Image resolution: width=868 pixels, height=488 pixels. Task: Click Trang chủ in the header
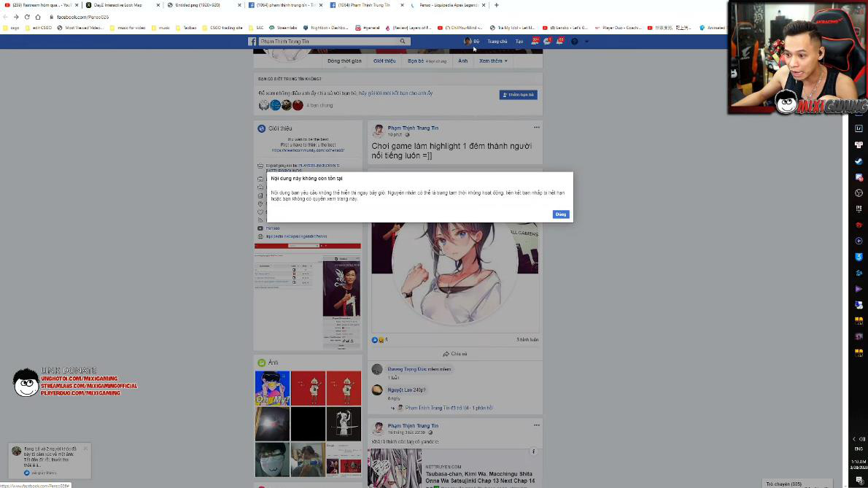(497, 42)
